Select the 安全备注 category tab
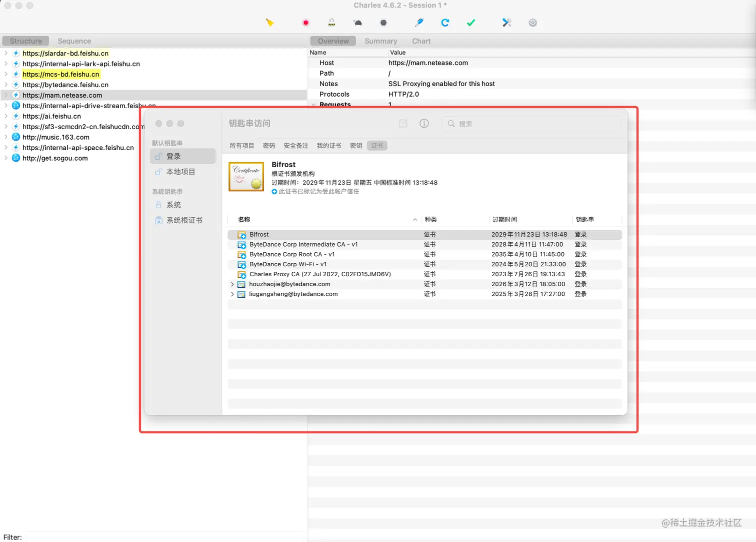Viewport: 756px width, 542px height. click(x=296, y=146)
